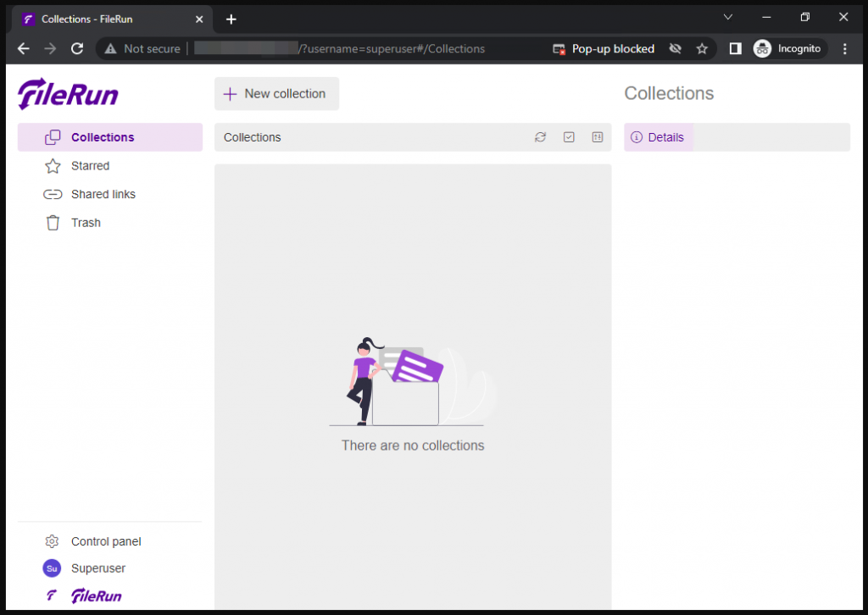Toggle the browser side panel

tap(735, 49)
